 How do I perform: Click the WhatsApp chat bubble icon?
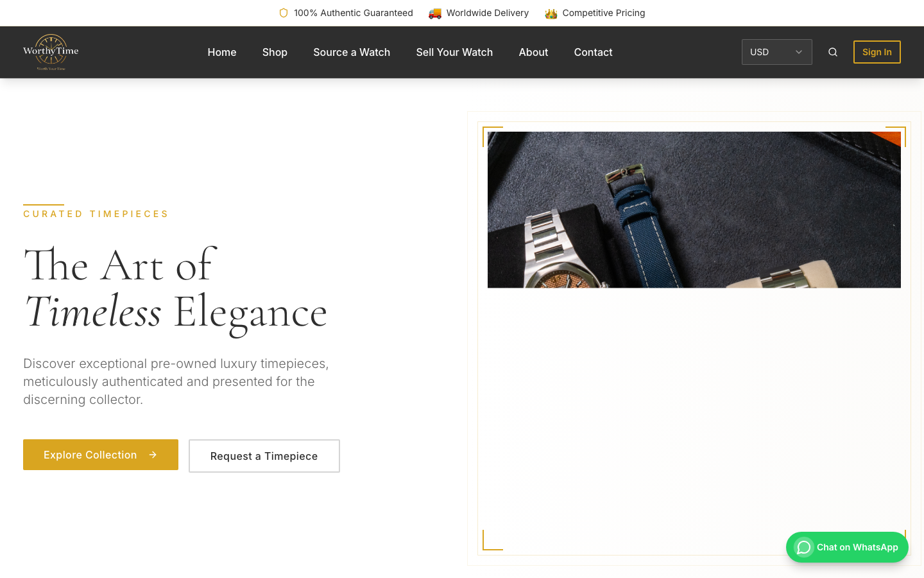coord(804,547)
